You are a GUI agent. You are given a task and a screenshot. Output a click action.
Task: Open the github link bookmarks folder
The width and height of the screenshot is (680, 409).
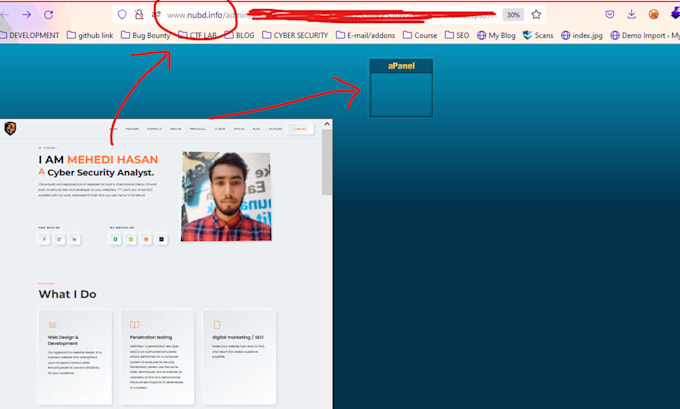[x=90, y=36]
